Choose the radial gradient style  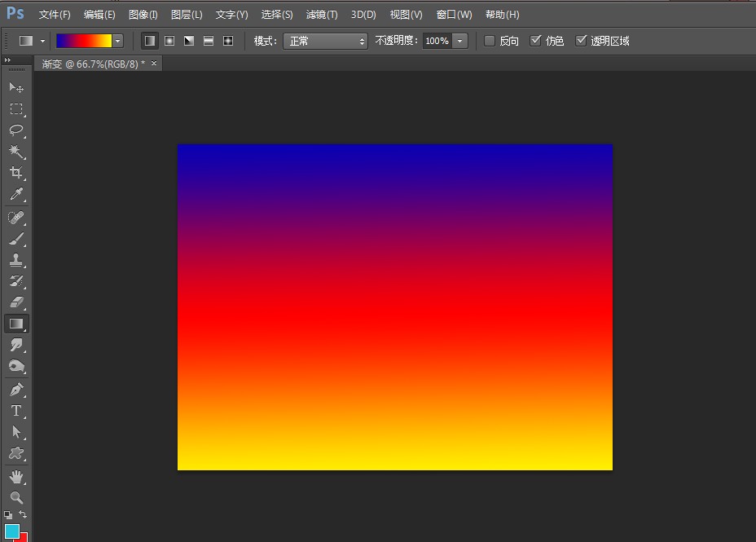(x=169, y=41)
